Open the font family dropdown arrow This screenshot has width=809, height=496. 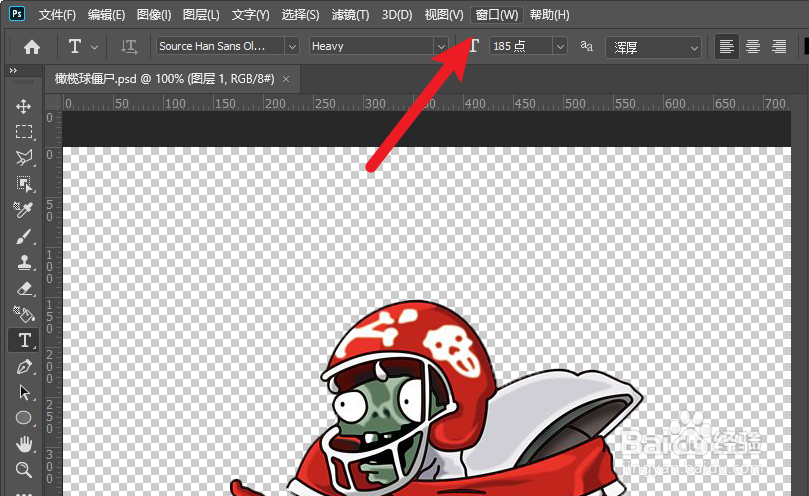click(292, 46)
